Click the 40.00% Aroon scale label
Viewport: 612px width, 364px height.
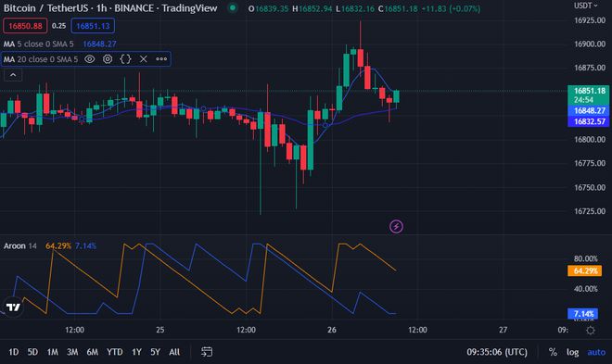[585, 289]
